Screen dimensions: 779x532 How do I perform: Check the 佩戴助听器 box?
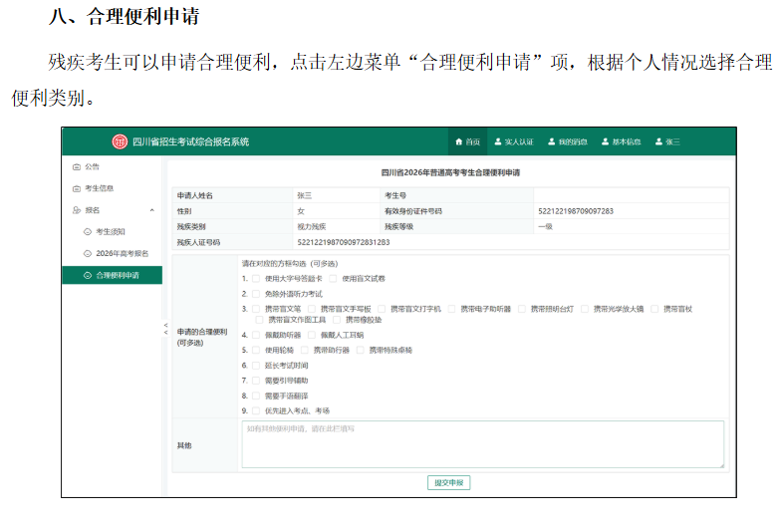tap(256, 336)
